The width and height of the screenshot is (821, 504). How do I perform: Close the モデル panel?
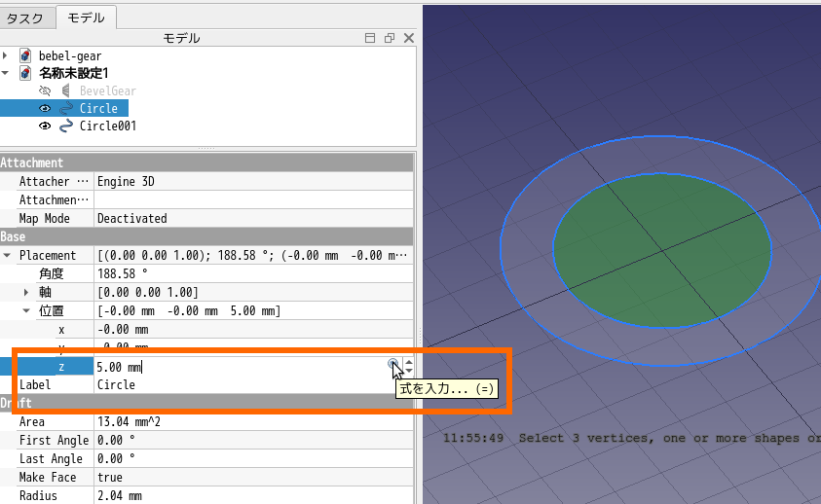[409, 38]
